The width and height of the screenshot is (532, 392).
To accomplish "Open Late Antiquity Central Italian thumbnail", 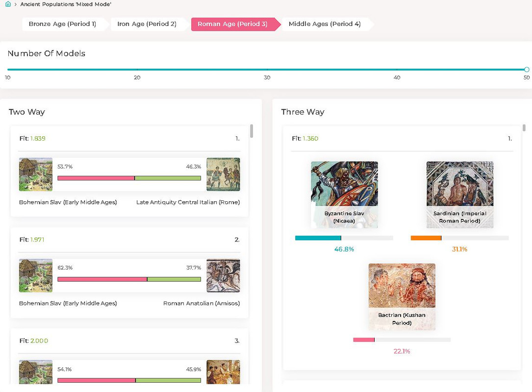I will (x=223, y=174).
